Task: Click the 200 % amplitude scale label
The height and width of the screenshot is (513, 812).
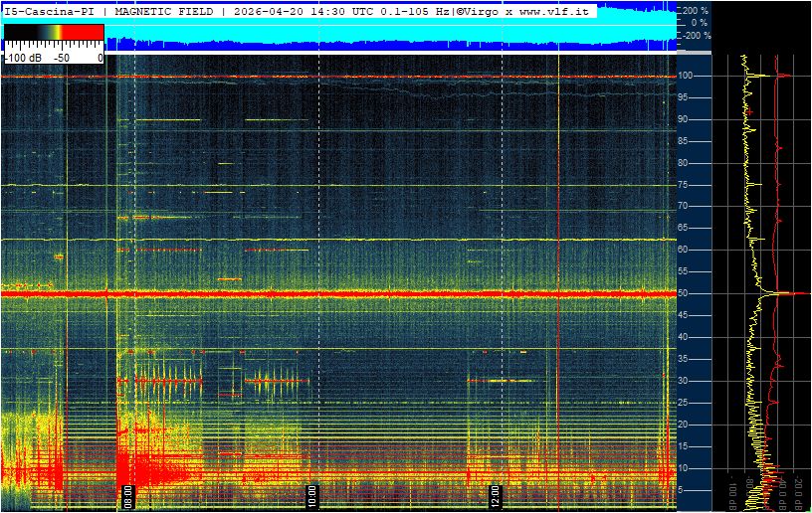Action: click(x=696, y=10)
